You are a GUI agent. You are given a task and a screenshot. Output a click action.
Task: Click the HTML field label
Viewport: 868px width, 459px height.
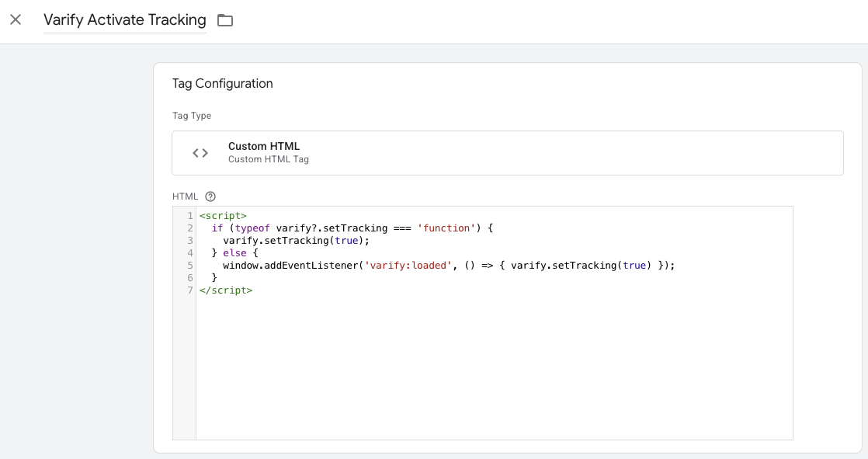tap(185, 196)
